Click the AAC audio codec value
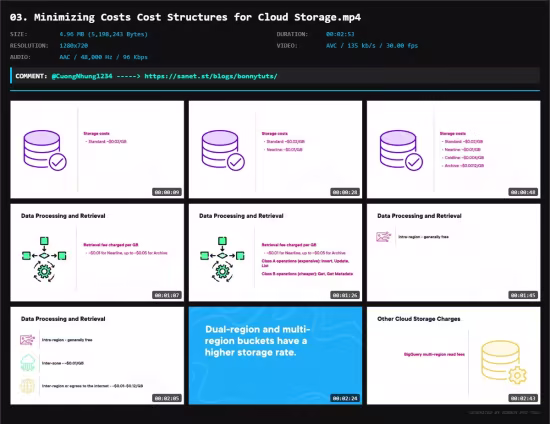 click(x=103, y=57)
